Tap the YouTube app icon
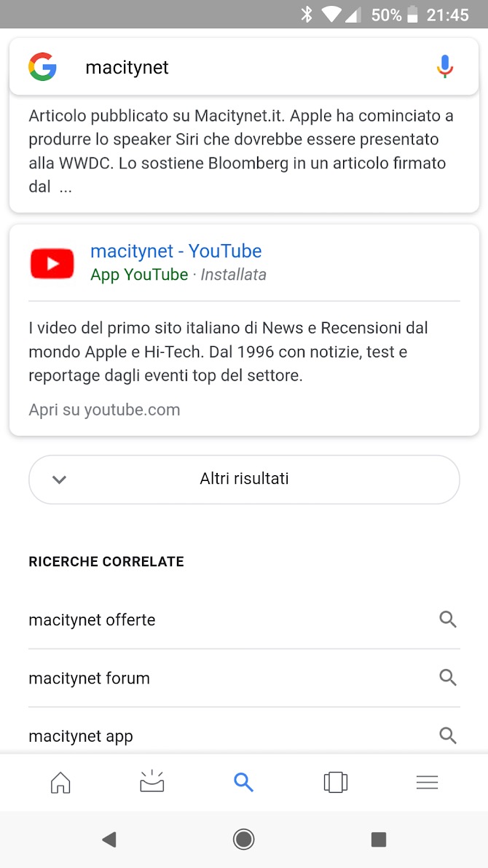Screen dimensions: 488x868 [52, 263]
